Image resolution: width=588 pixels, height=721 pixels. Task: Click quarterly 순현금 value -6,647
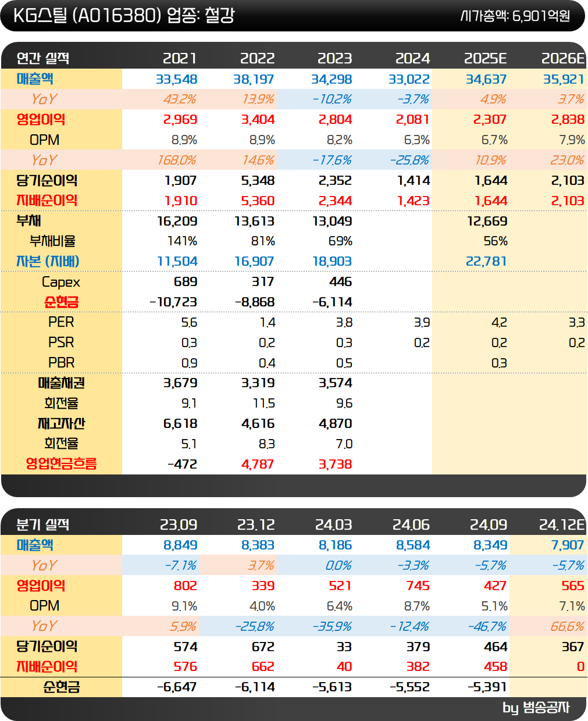[177, 687]
